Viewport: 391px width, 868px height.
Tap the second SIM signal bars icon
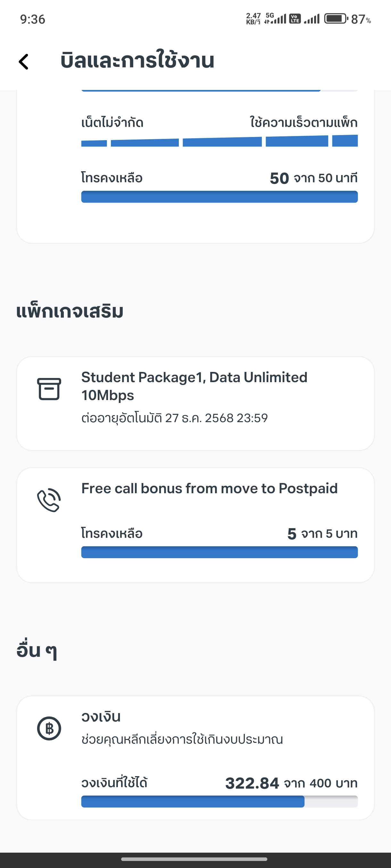click(x=312, y=19)
